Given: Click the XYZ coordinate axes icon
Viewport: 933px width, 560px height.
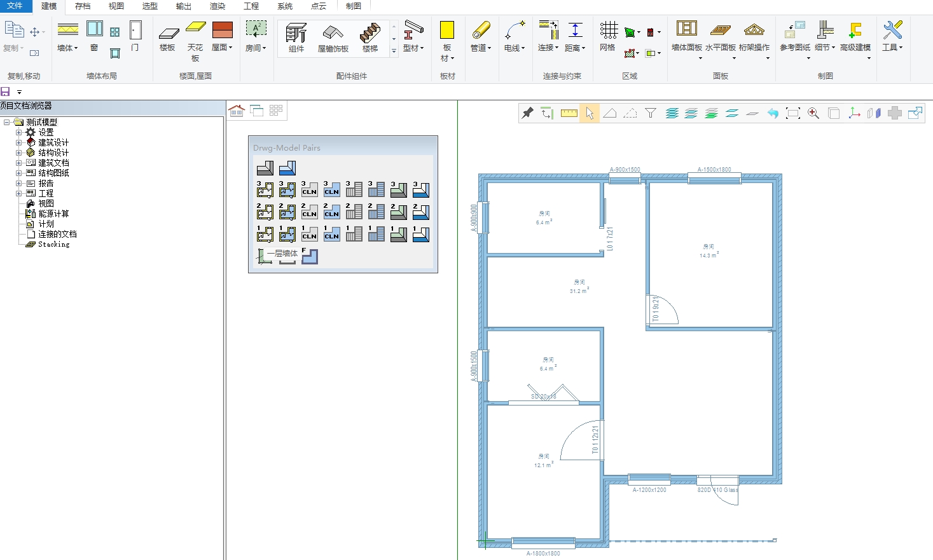Looking at the screenshot, I should point(854,113).
